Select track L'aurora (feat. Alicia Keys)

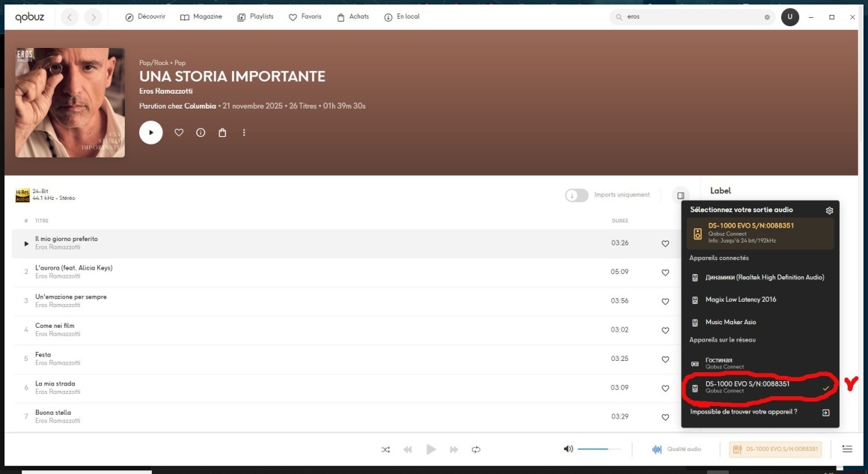coord(346,272)
